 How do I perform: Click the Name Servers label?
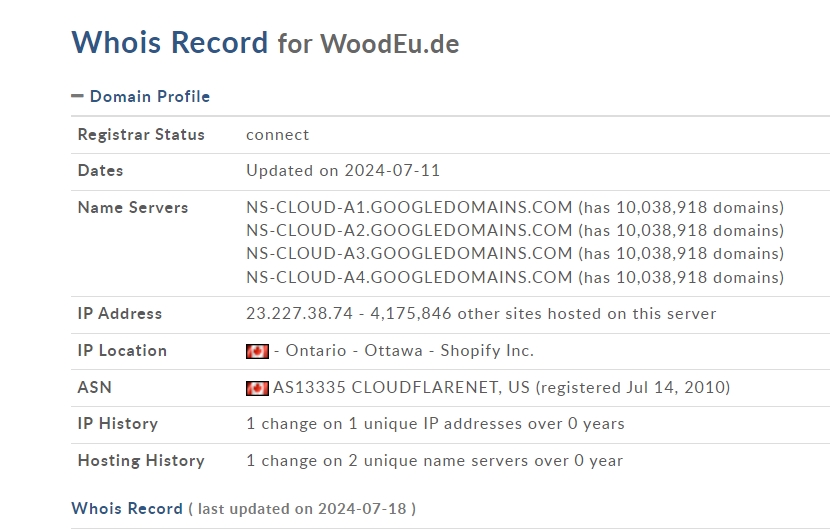pyautogui.click(x=133, y=208)
